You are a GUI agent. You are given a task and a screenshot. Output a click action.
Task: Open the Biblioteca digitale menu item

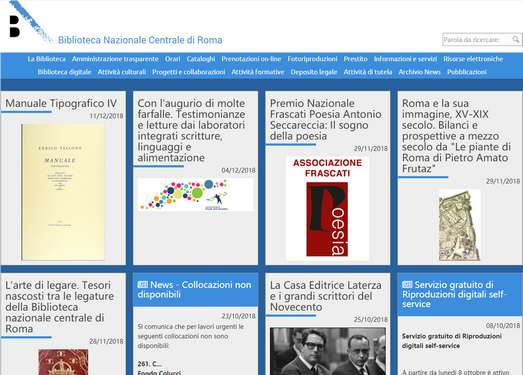64,72
